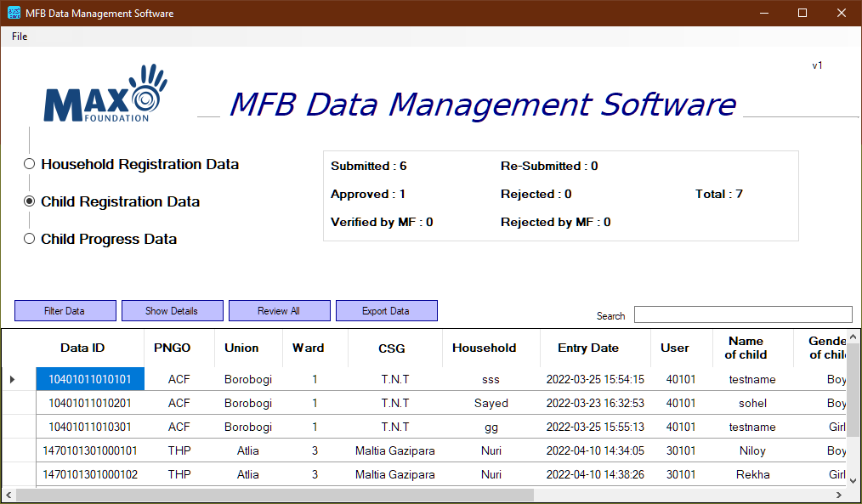Click the MAX Foundation logo
The height and width of the screenshot is (504, 862).
(x=104, y=92)
